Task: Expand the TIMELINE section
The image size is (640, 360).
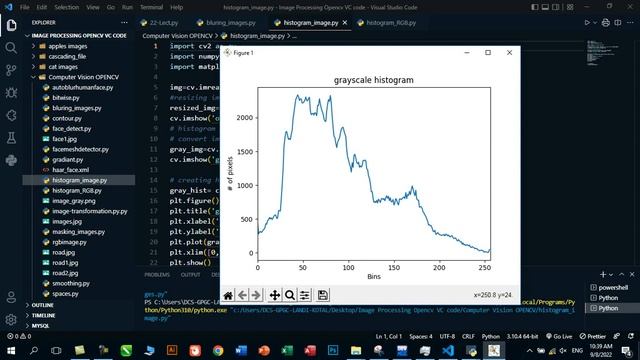Action: pyautogui.click(x=43, y=315)
